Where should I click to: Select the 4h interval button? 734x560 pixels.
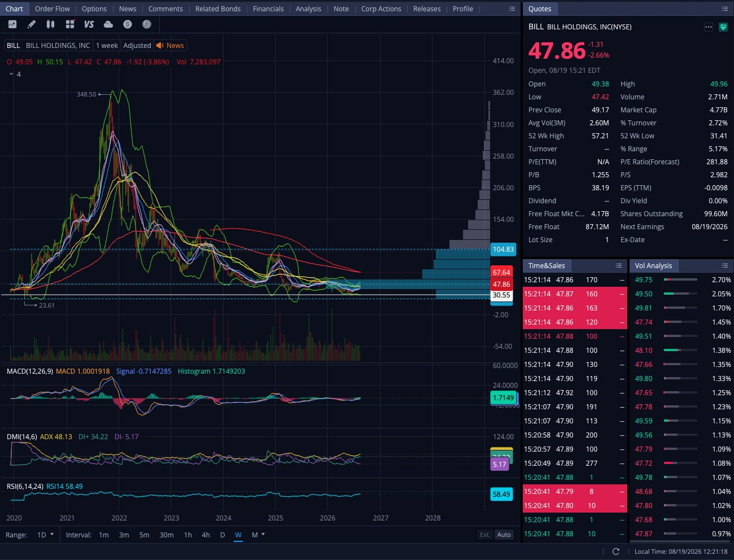pos(206,535)
